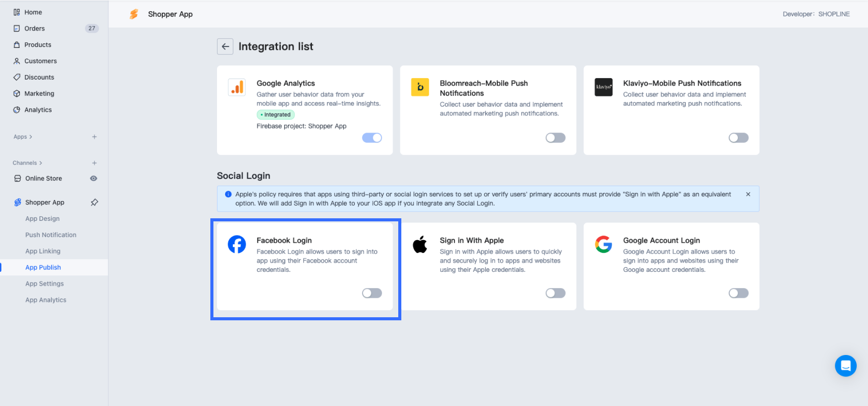The height and width of the screenshot is (406, 868).
Task: Open the live chat support bubble
Action: tap(846, 366)
